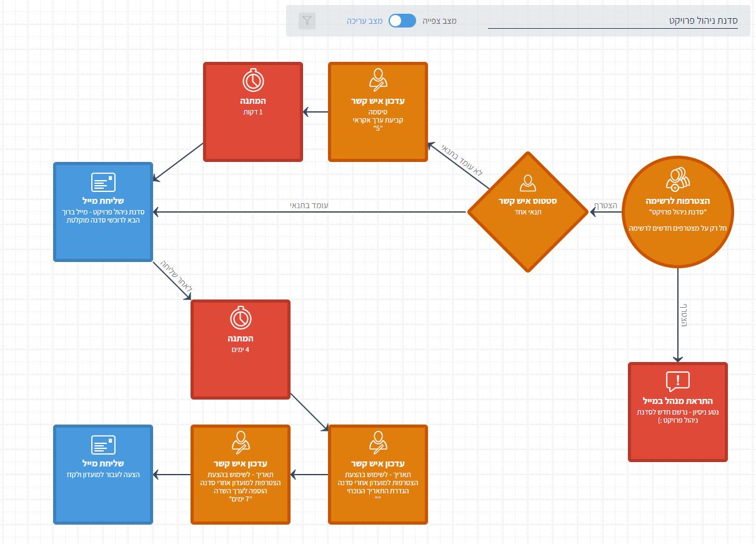This screenshot has width=756, height=544.
Task: Click the envelope icon in the bottom-left mail node
Action: [x=103, y=445]
